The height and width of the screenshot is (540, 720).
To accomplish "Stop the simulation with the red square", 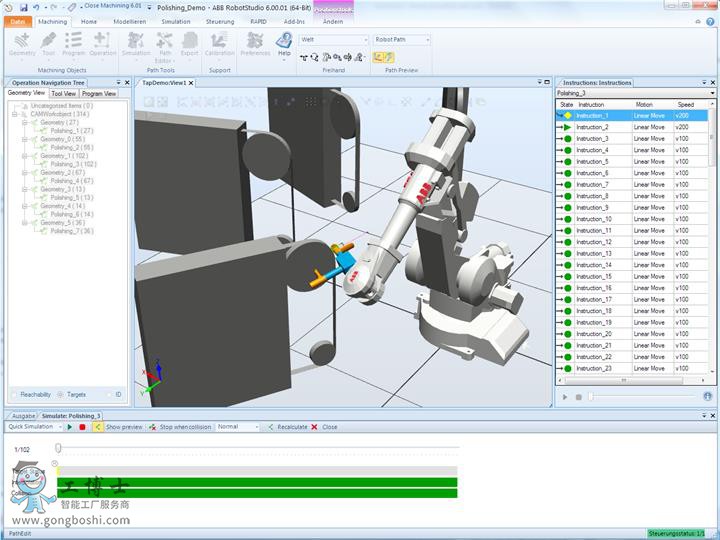I will [82, 427].
